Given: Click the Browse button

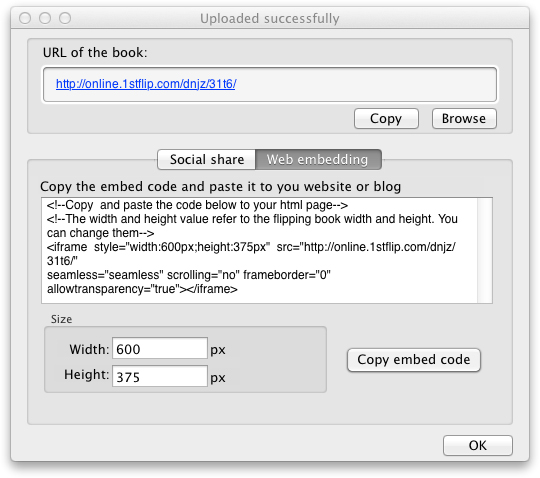Looking at the screenshot, I should click(464, 118).
